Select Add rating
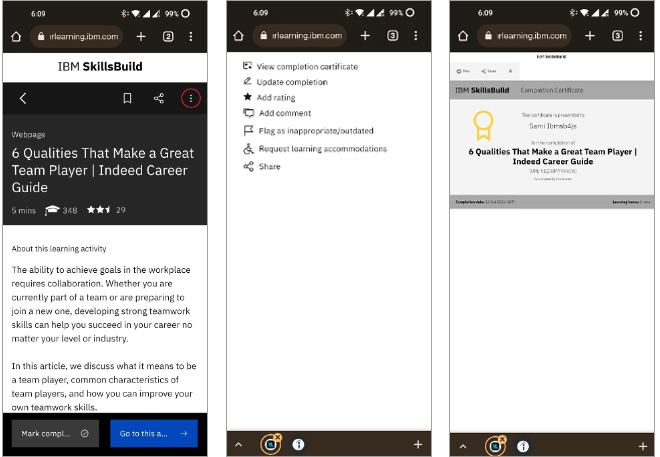This screenshot has height=457, width=660. click(x=269, y=97)
